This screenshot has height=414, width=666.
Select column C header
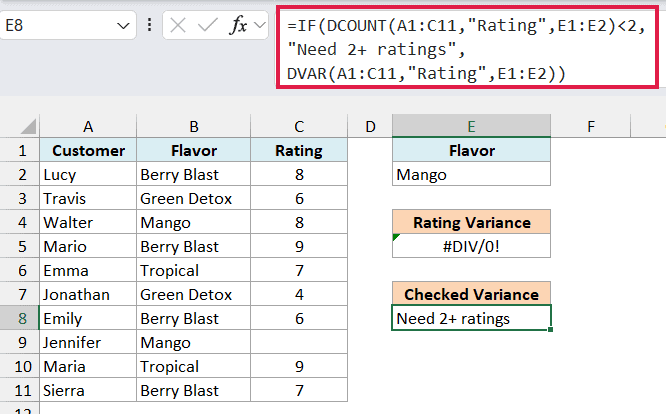pos(299,126)
